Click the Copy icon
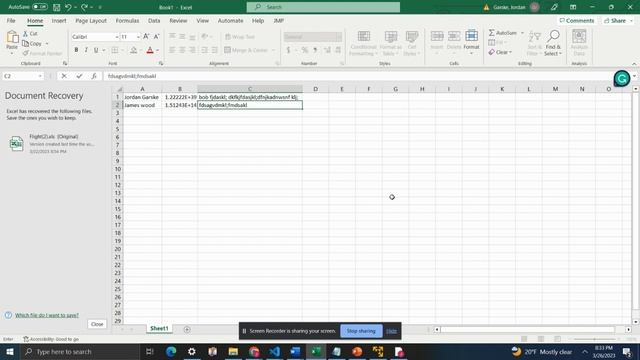The width and height of the screenshot is (640, 360). click(x=25, y=43)
